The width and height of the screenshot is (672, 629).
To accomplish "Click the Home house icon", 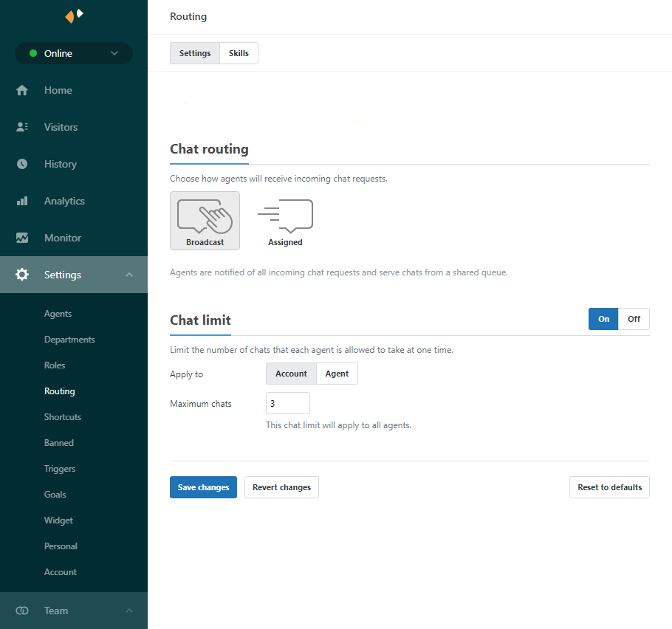I will [22, 90].
